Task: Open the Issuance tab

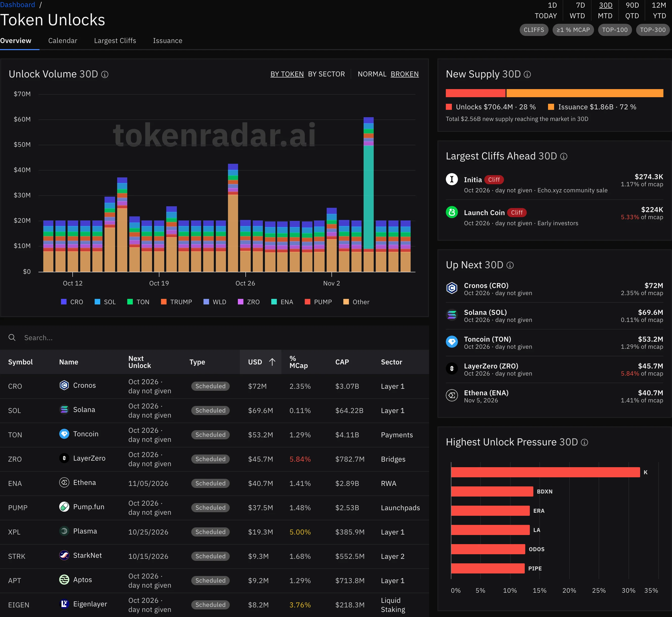Action: coord(167,41)
